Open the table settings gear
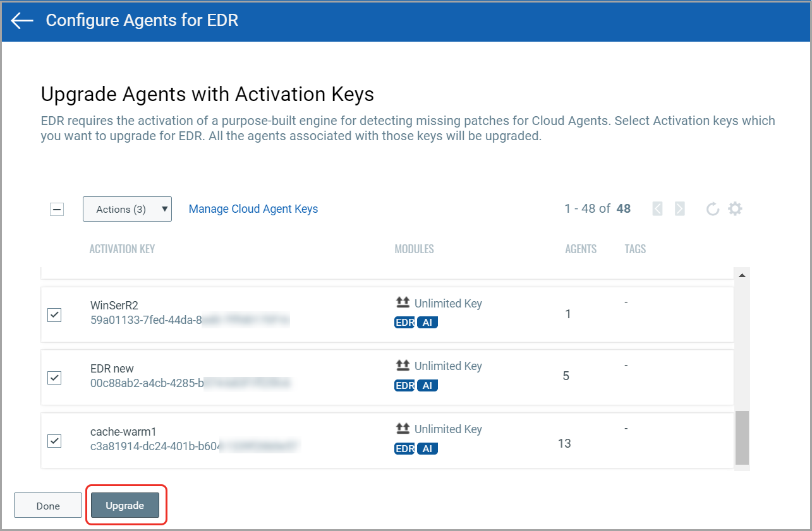 [x=735, y=208]
